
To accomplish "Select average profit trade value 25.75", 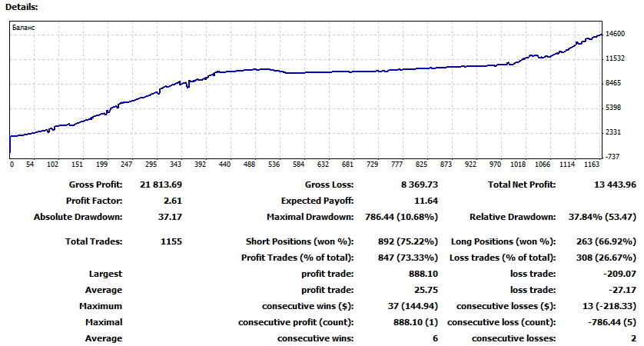I will click(427, 290).
